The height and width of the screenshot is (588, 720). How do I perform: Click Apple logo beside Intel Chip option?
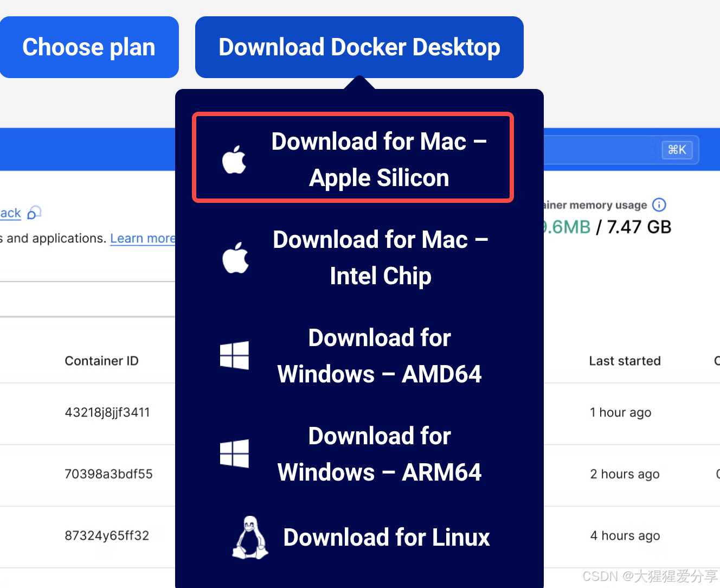tap(235, 258)
